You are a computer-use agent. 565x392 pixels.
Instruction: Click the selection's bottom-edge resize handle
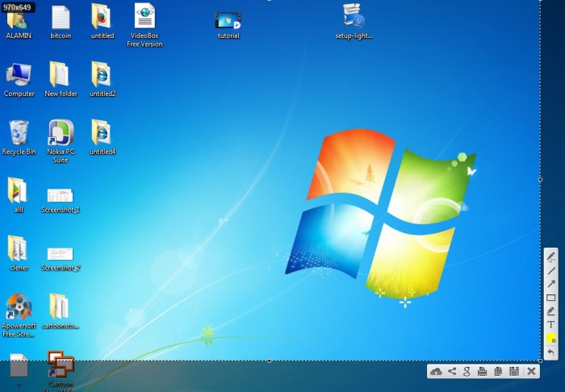pyautogui.click(x=269, y=361)
